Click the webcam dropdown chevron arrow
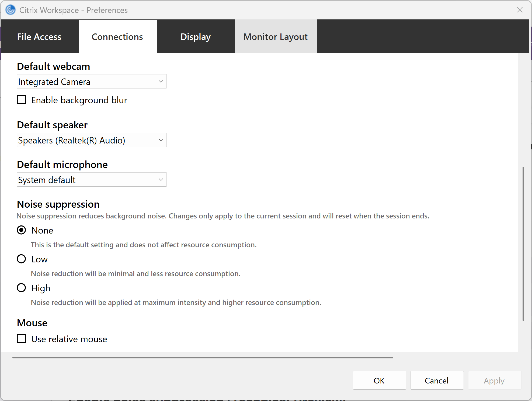 (x=161, y=81)
